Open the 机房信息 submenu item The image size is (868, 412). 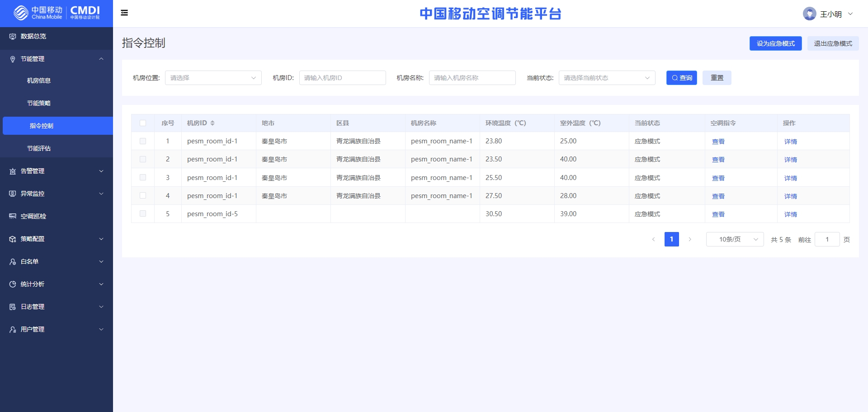coord(57,81)
